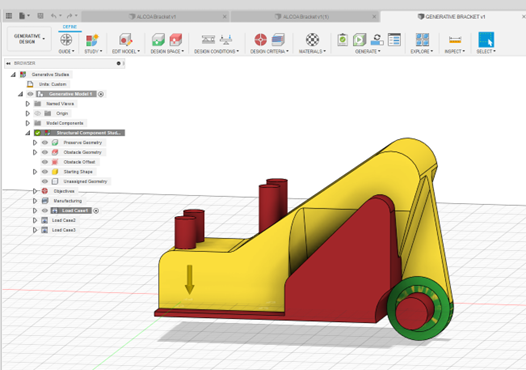Click the Generate play icon

(359, 40)
